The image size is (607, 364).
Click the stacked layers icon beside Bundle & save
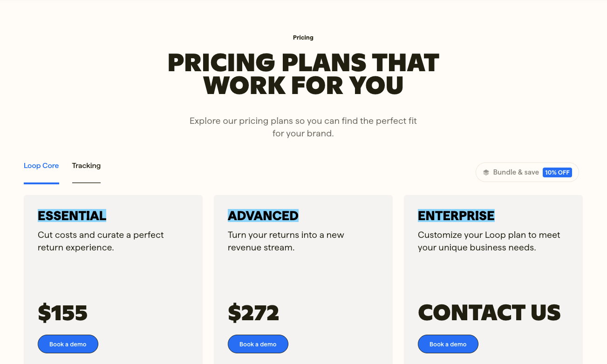tap(486, 172)
